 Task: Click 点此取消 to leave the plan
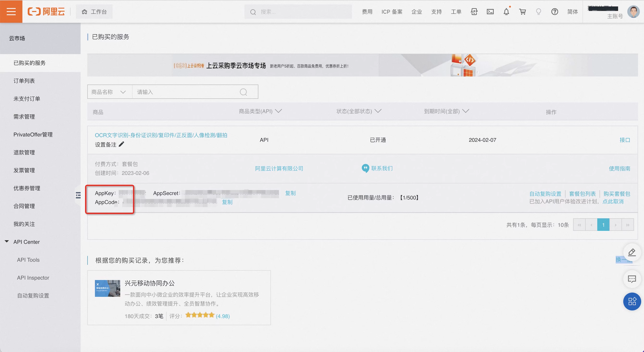tap(613, 202)
